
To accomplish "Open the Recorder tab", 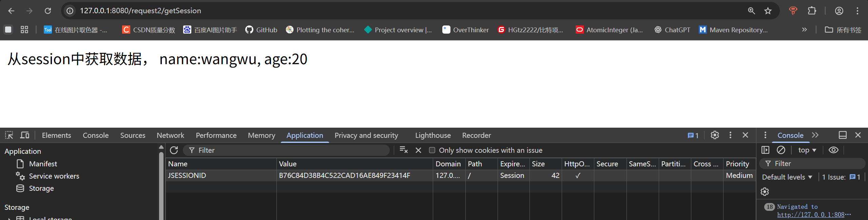I will click(476, 135).
